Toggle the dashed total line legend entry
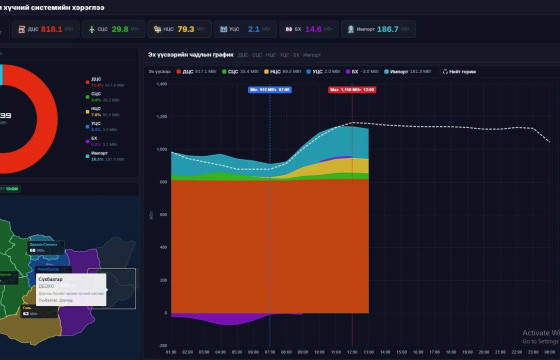The image size is (560, 360). click(x=459, y=72)
